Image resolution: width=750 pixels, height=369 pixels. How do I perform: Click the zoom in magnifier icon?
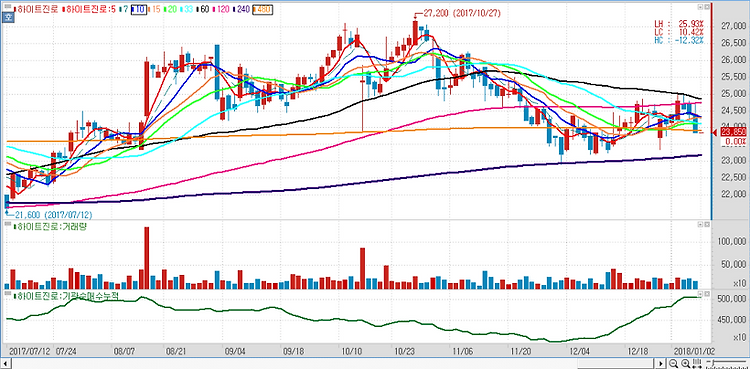click(x=685, y=364)
